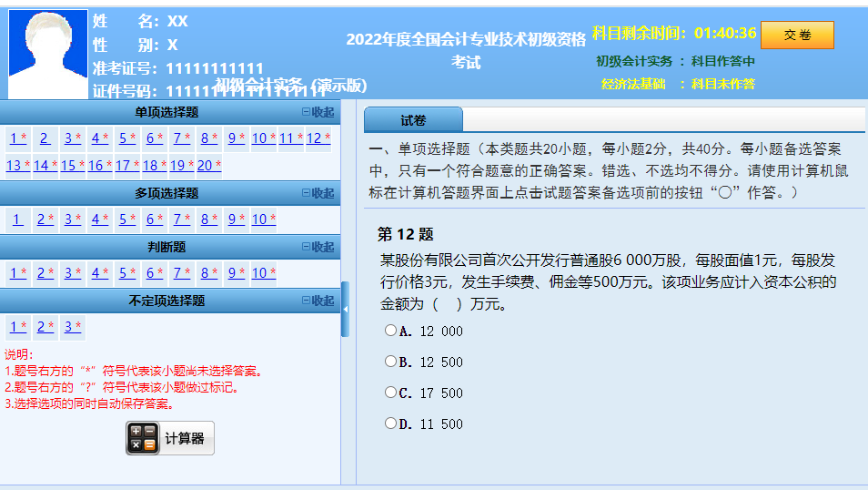Collapse the 判断题 section
Viewport: 868px width, 490px height.
(318, 247)
